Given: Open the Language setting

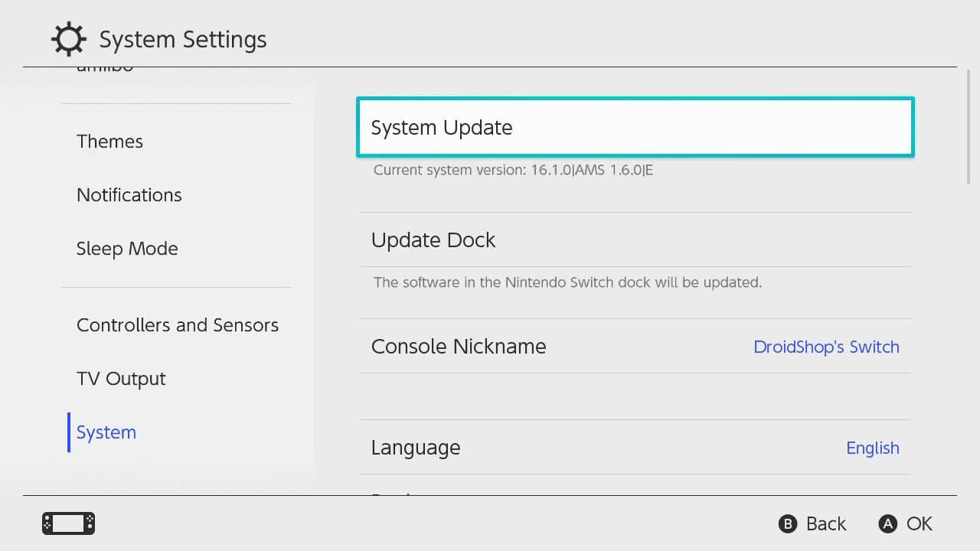Looking at the screenshot, I should point(635,447).
